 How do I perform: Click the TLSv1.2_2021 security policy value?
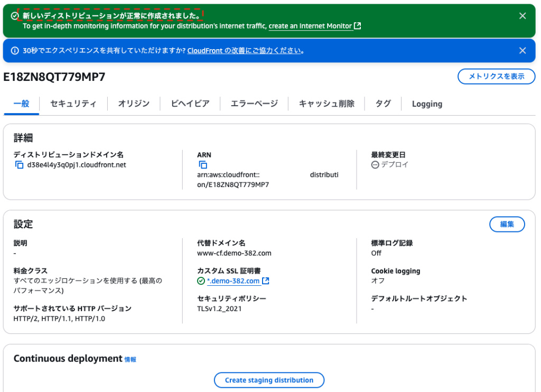219,309
